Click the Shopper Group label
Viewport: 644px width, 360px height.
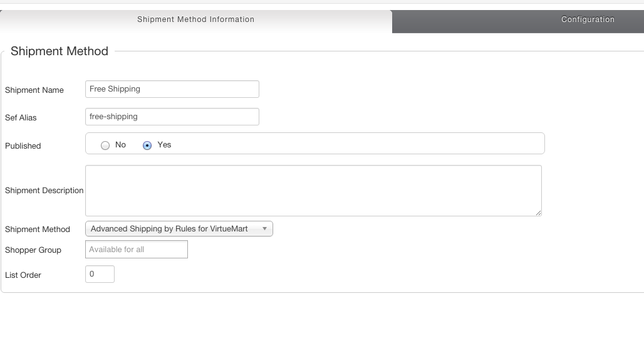[x=33, y=250]
